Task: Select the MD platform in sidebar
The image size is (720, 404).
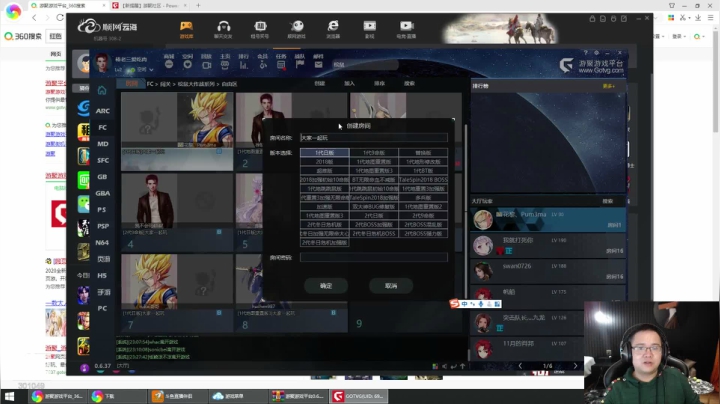Action: point(102,144)
